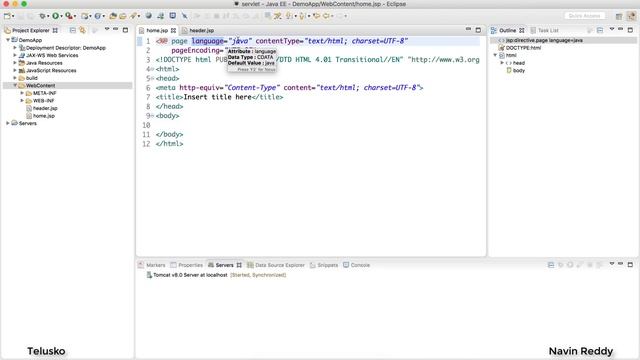Open Project Explorer view menu arrow

pyautogui.click(x=107, y=29)
